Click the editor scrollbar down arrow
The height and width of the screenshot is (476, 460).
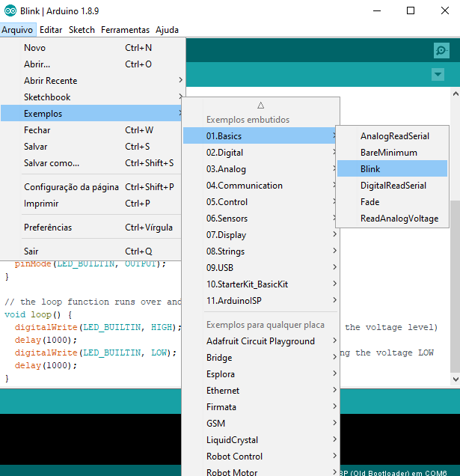(456, 379)
